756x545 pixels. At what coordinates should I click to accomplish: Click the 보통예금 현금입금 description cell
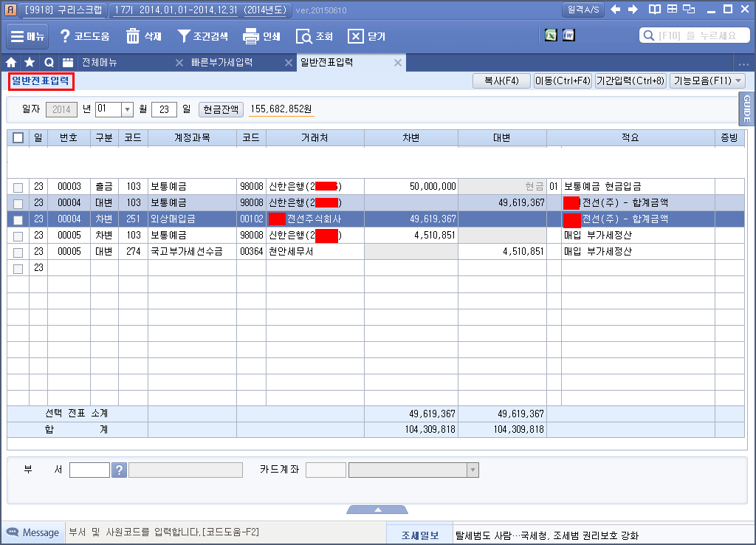point(638,186)
